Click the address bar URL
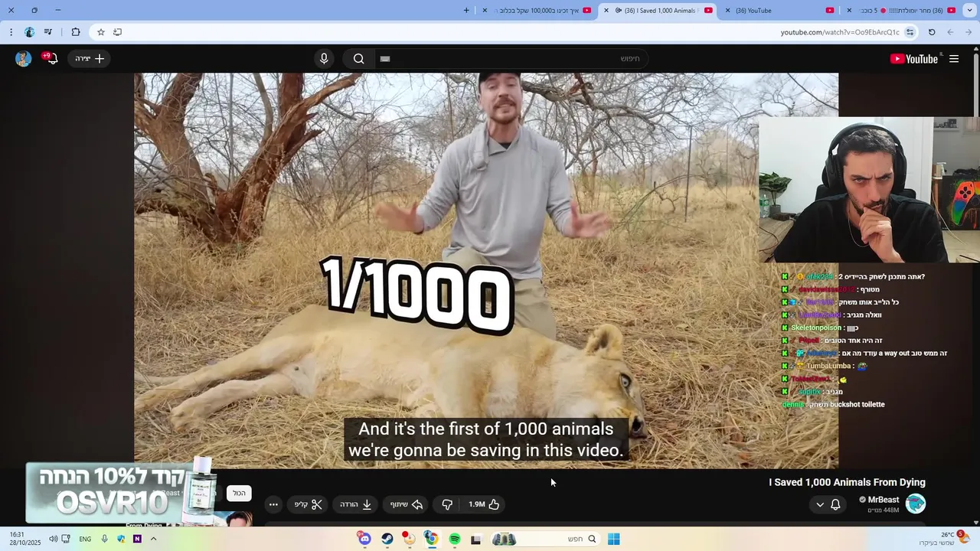The image size is (980, 551). (x=840, y=32)
